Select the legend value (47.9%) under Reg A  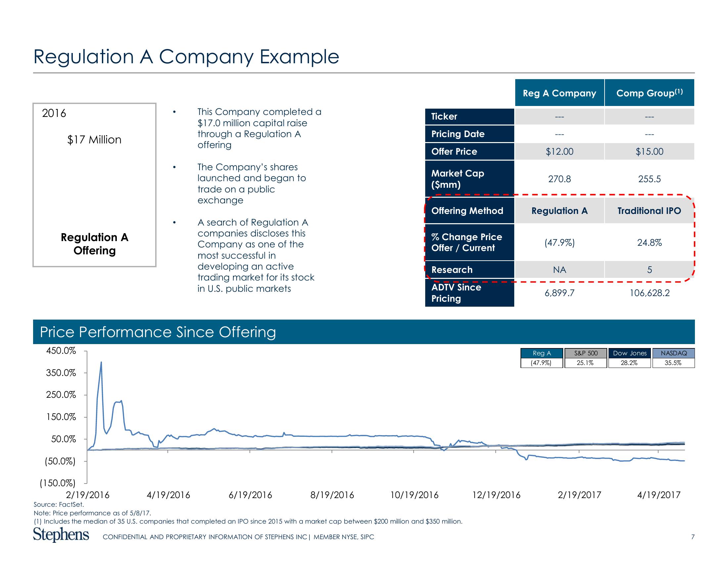click(x=542, y=363)
